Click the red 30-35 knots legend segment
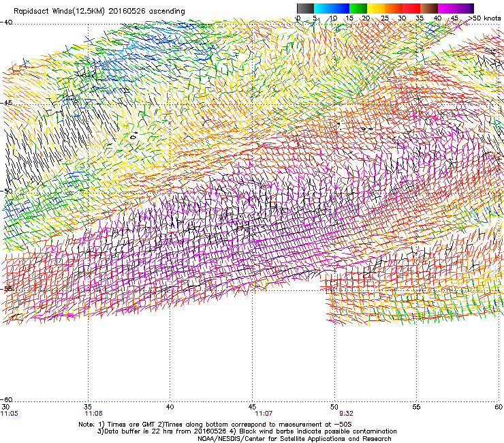This screenshot has height=443, width=504. point(411,8)
